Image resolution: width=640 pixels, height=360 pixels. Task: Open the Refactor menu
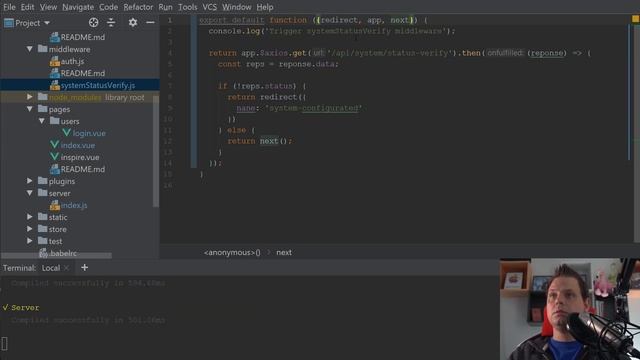tap(138, 7)
